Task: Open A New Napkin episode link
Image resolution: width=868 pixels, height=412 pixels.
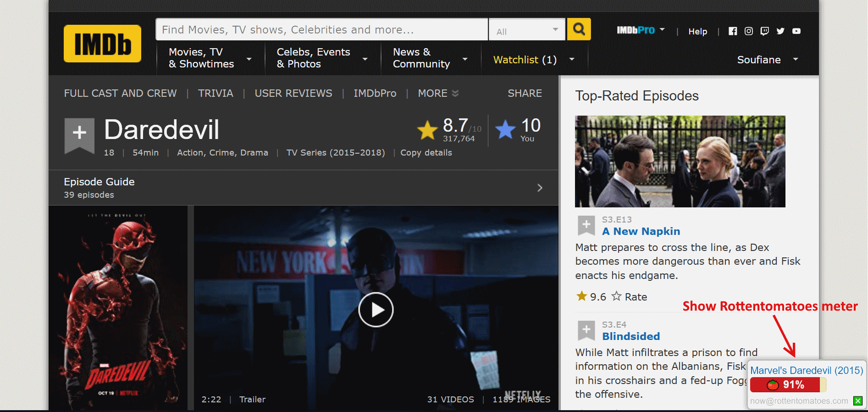Action: coord(641,231)
